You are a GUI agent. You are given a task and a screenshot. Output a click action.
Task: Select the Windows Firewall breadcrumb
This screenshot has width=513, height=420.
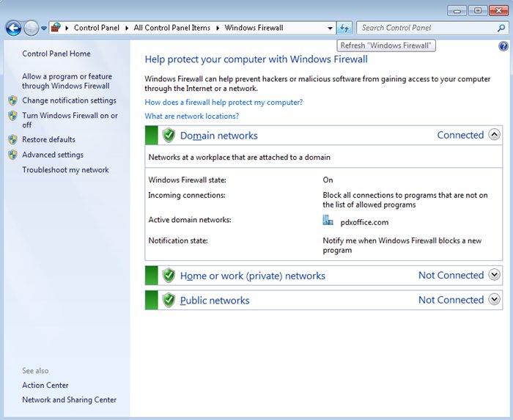[x=254, y=28]
